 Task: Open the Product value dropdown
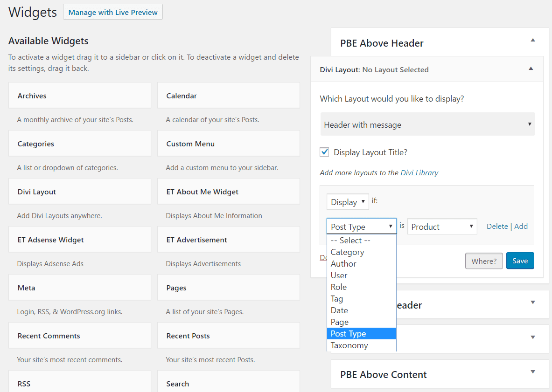(x=442, y=227)
